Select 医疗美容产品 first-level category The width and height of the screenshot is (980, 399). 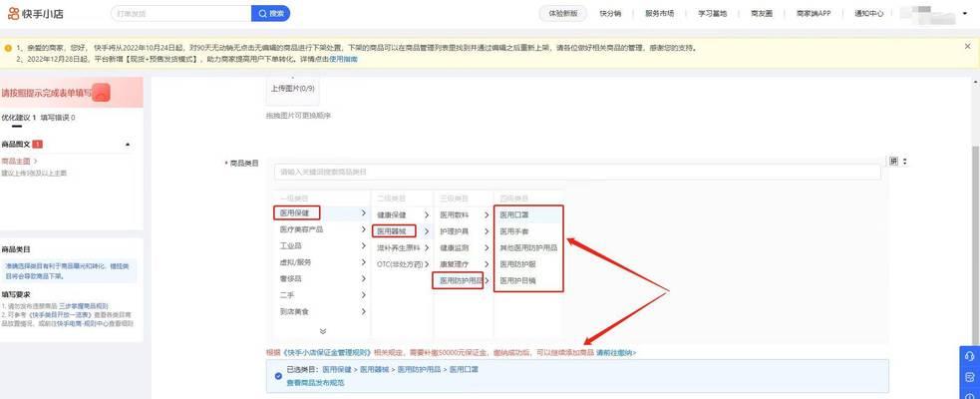[301, 230]
